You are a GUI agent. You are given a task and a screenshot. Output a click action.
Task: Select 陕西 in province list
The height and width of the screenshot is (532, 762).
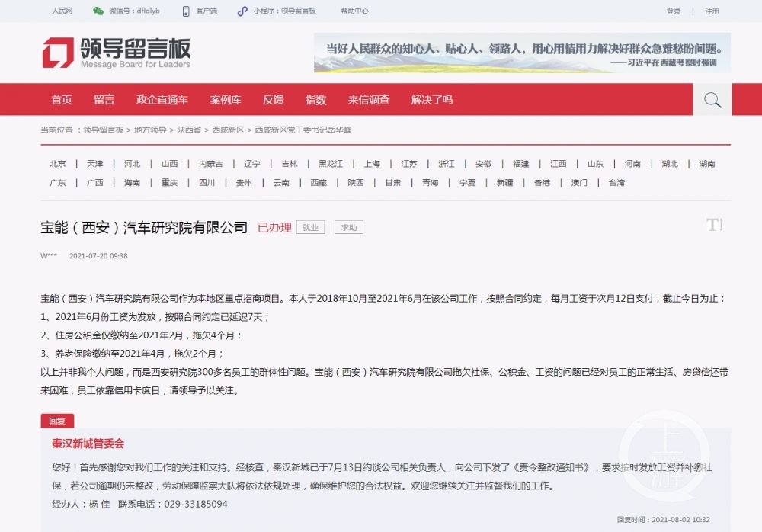tap(356, 183)
